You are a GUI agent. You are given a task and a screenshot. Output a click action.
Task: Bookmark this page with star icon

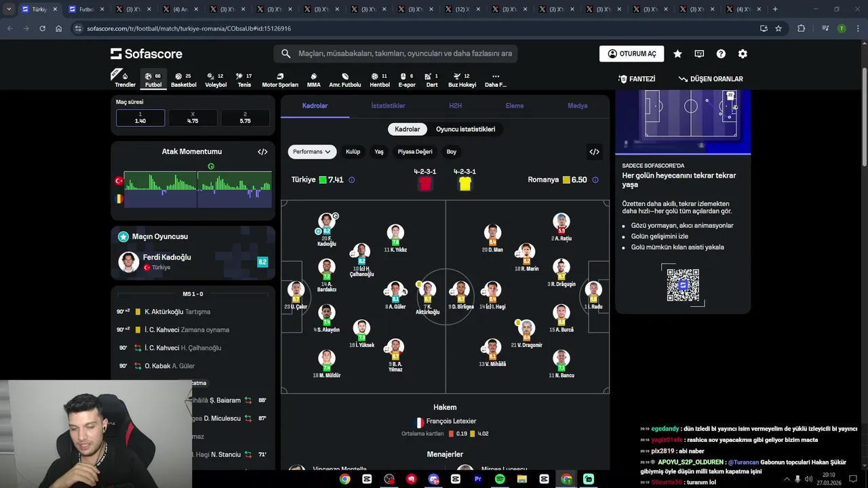click(x=778, y=28)
